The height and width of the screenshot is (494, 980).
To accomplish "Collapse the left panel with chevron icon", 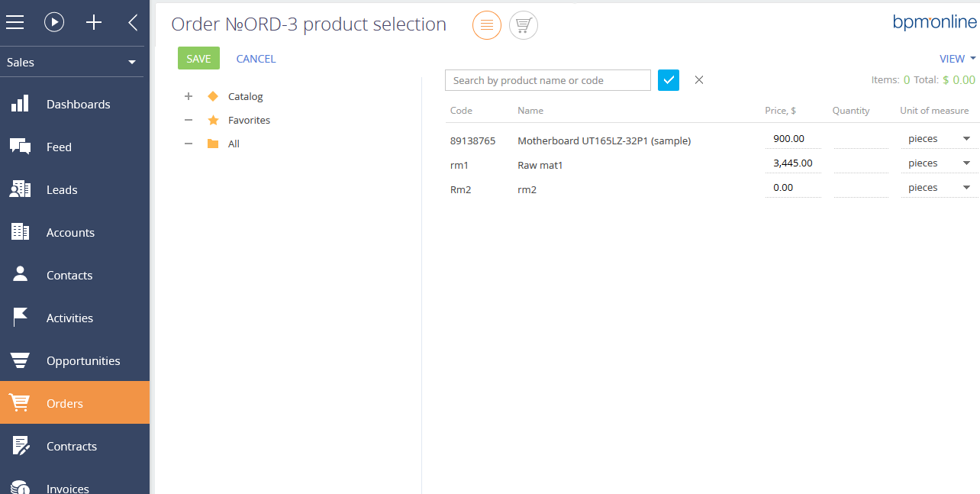I will pos(133,23).
